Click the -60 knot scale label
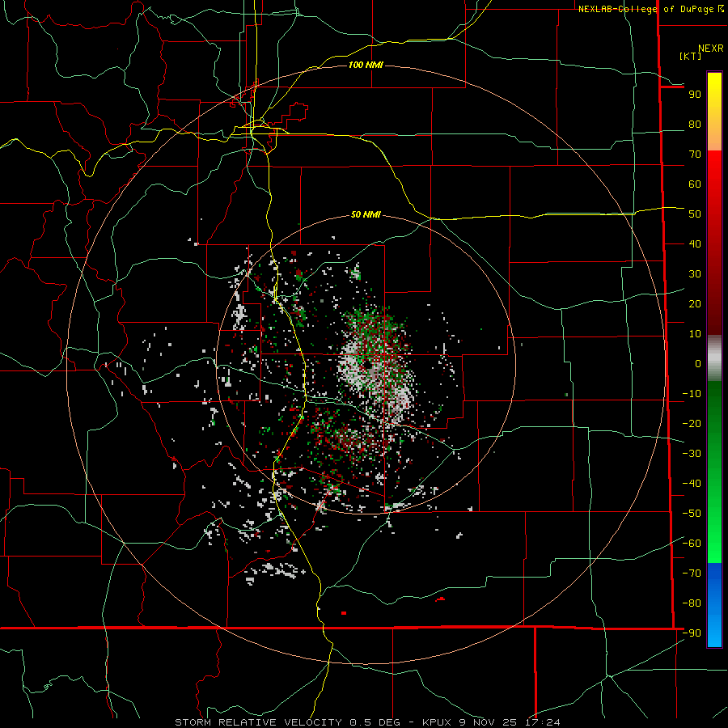Viewport: 728px width, 728px height. pos(692,544)
